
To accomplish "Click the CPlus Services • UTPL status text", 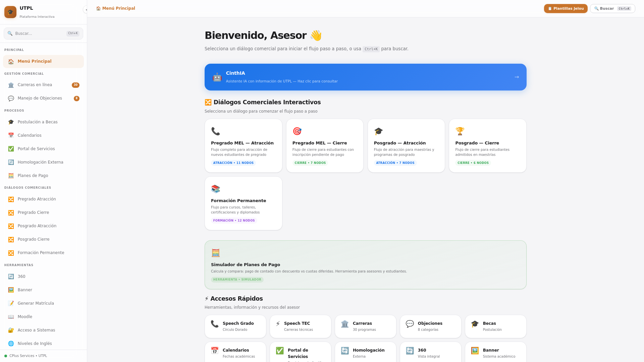I will tap(28, 356).
